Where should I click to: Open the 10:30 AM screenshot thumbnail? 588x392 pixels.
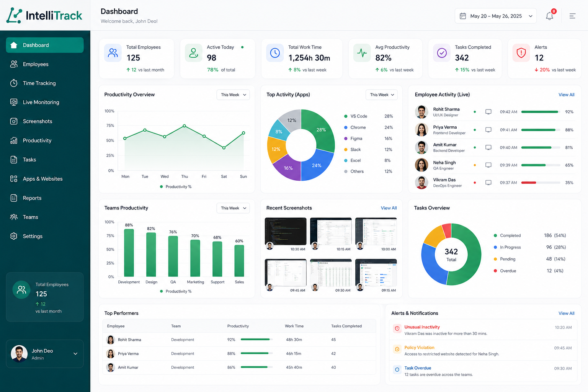[x=286, y=231]
